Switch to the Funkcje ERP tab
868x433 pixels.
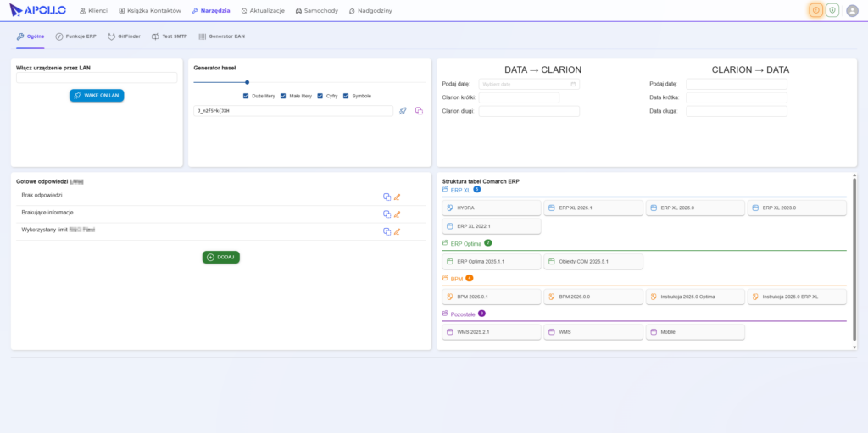coord(75,36)
